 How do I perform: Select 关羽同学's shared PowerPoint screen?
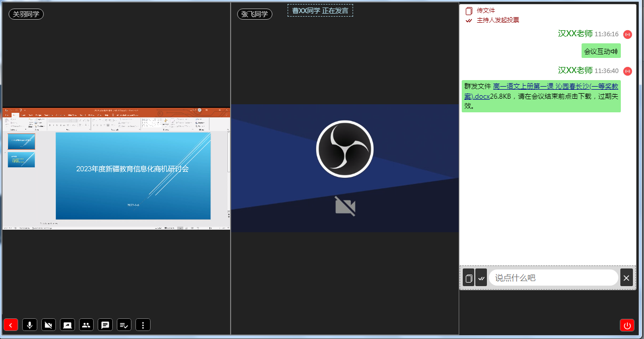coord(116,168)
